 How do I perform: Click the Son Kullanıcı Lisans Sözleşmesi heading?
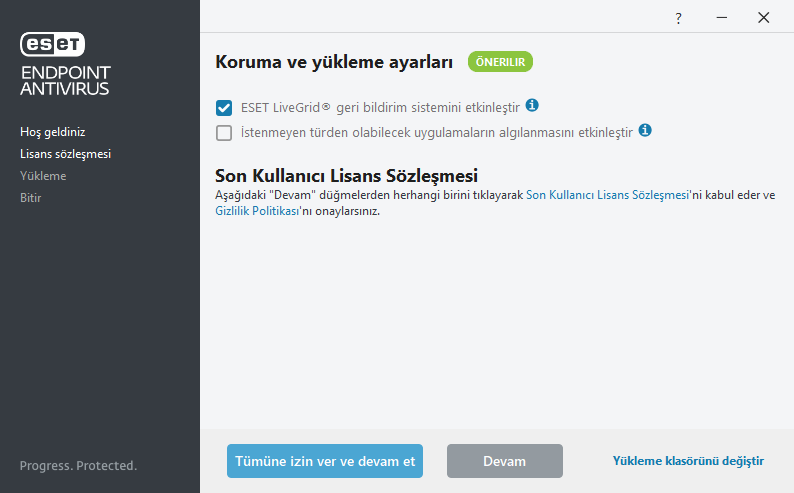pyautogui.click(x=346, y=176)
